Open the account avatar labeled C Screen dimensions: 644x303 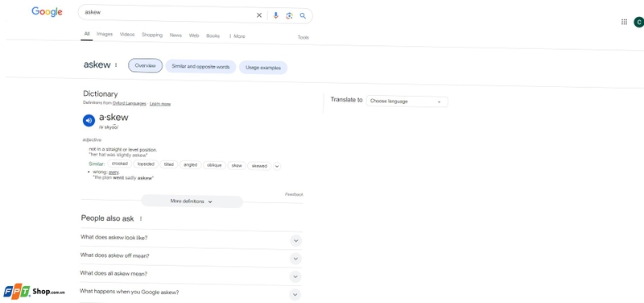638,22
